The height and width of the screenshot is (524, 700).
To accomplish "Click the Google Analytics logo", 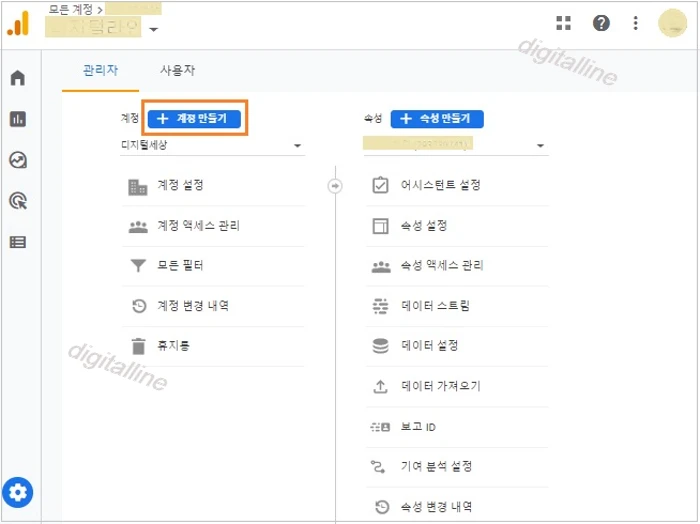I will tap(18, 23).
